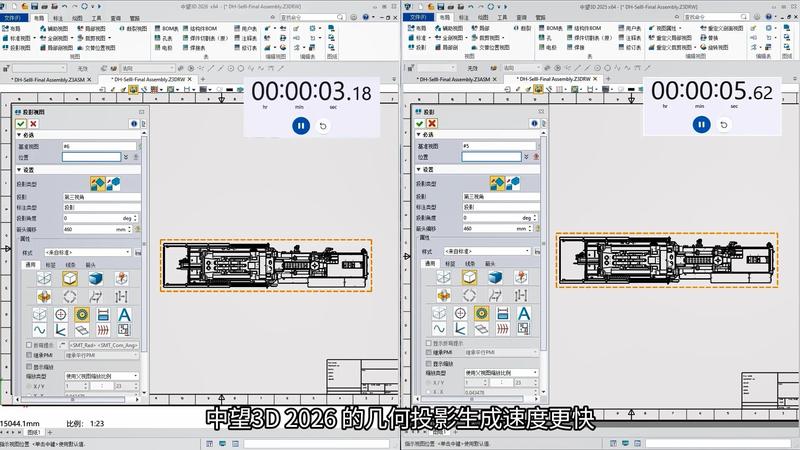Enable 折弯提示 checkbox in 2026 panel
800x450 pixels.
coord(29,345)
